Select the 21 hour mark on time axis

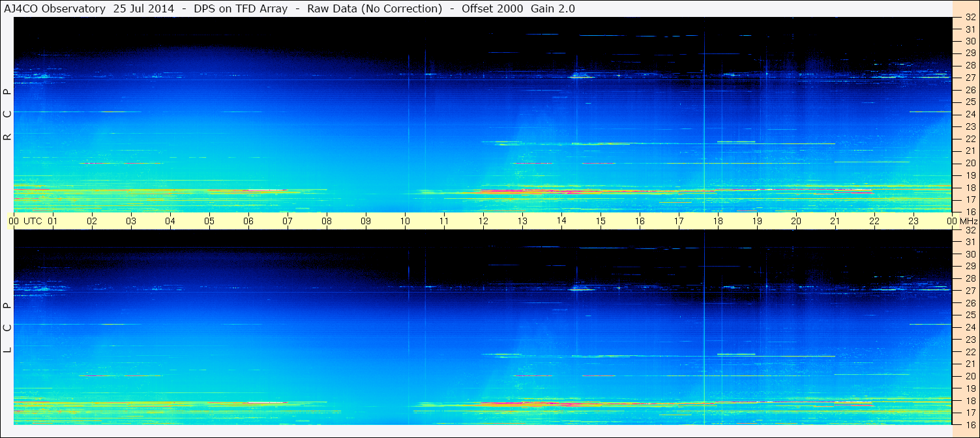pyautogui.click(x=835, y=221)
